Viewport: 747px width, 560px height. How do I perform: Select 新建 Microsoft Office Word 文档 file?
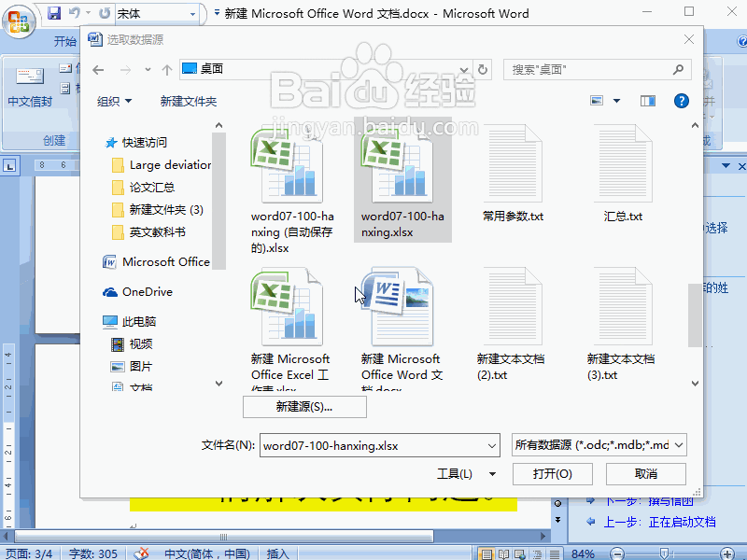coord(402,329)
